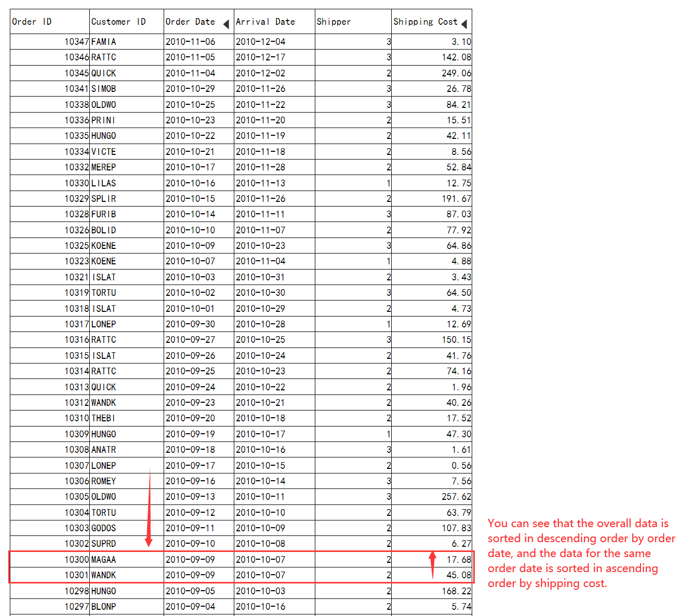Click customer cell GODOS
Viewport: 689px width, 616px height.
127,528
